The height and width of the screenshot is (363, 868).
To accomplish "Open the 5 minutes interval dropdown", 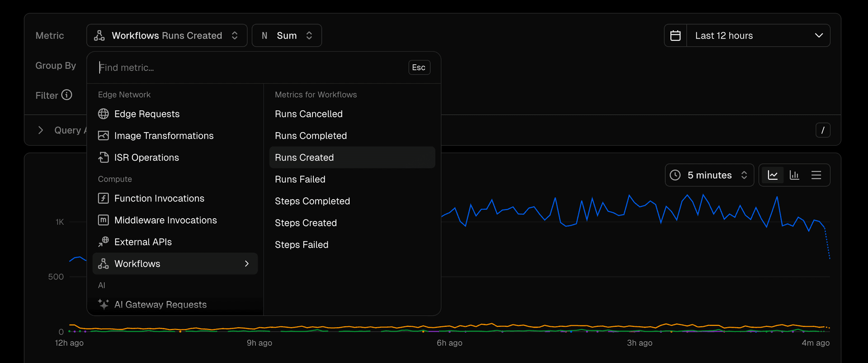I will point(709,175).
